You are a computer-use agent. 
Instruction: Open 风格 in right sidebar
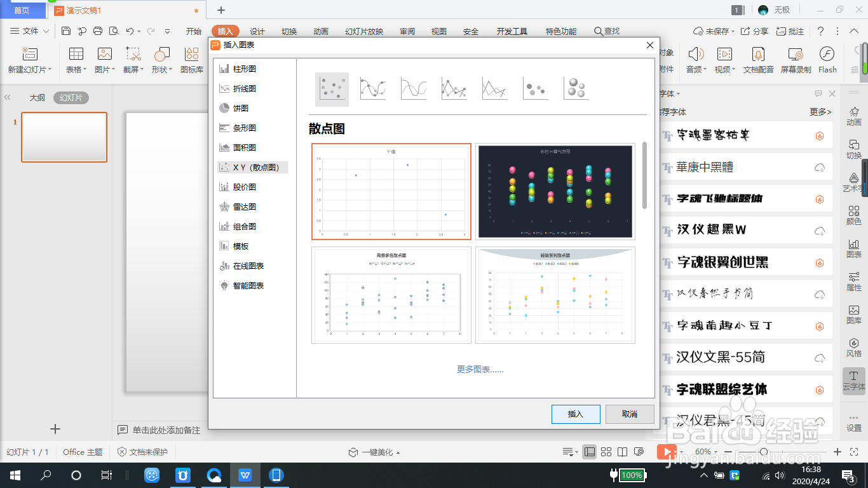tap(854, 347)
